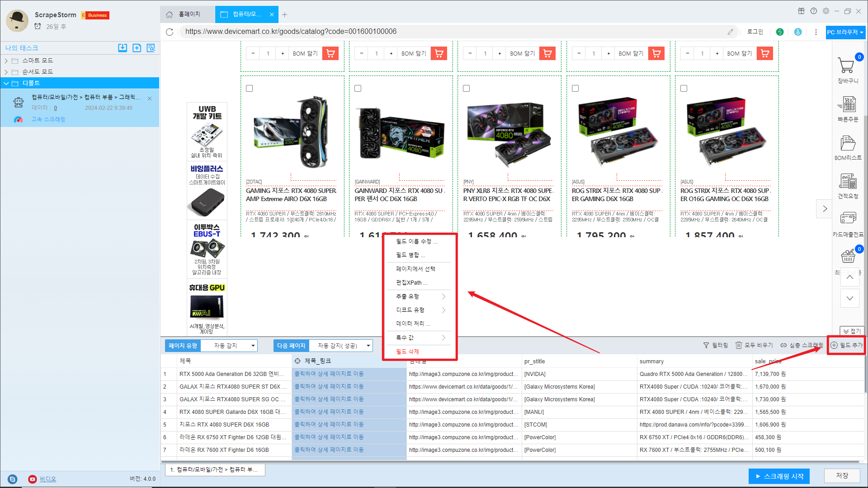868x488 pixels.
Task: Click the right panel scroll-up arrow
Action: tap(850, 277)
